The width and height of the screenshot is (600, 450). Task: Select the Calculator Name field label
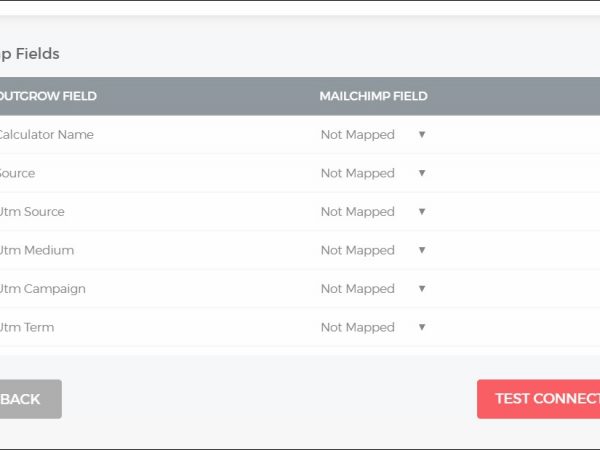coord(46,134)
